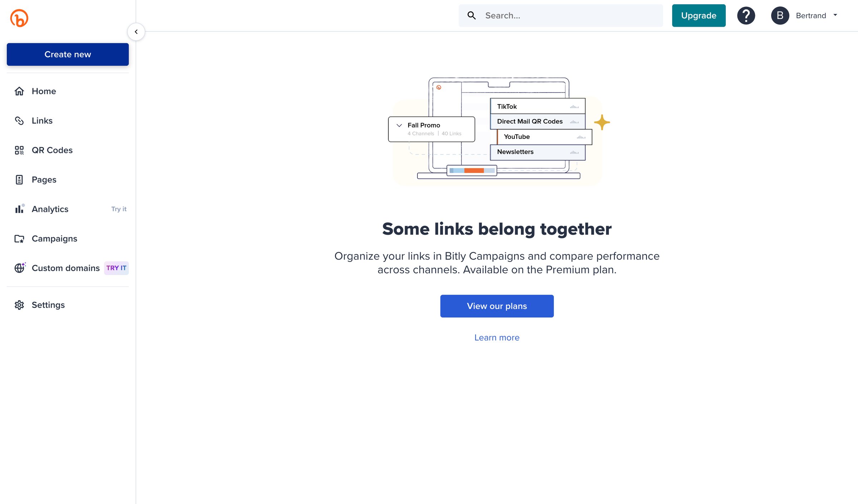Click the 'Some links belong together' heading
Screen dimensions: 858x504
pos(497,229)
